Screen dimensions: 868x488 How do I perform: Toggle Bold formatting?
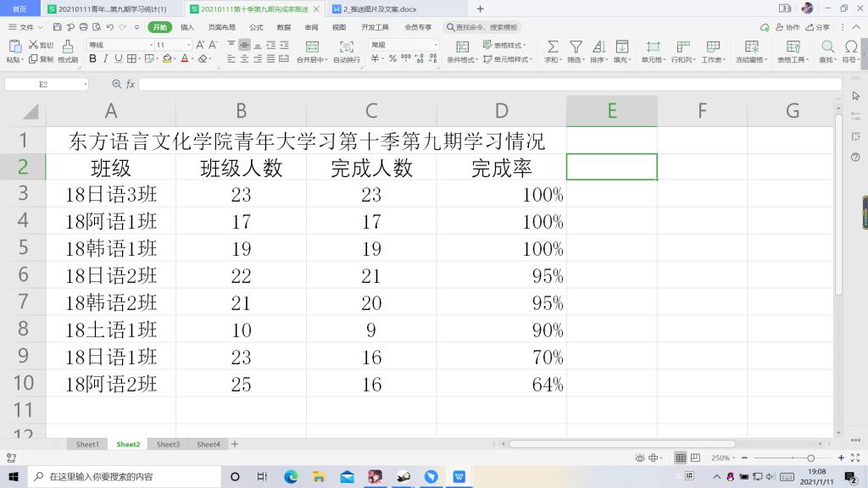coord(93,59)
